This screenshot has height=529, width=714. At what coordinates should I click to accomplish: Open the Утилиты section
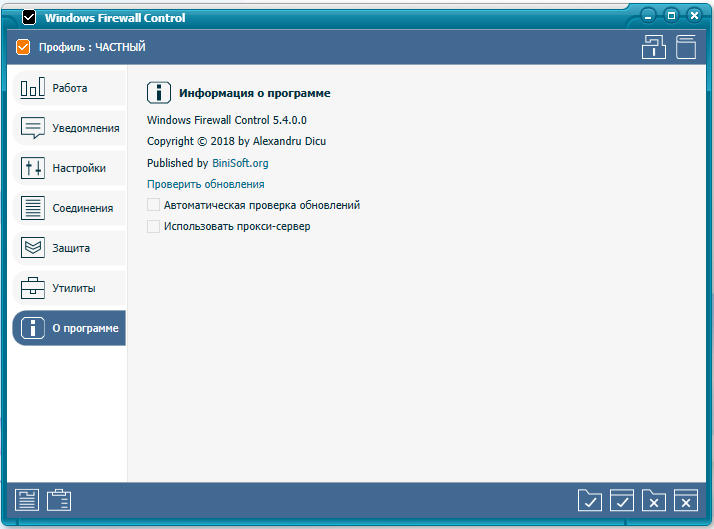[x=69, y=288]
